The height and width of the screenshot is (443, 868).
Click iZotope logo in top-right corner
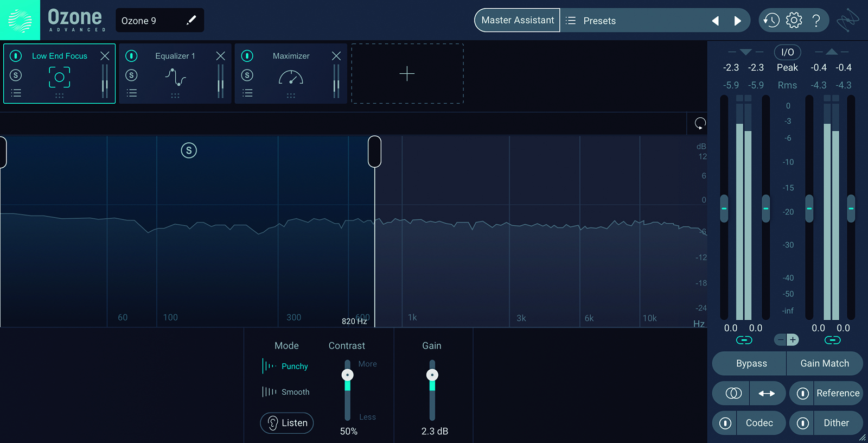tap(848, 21)
